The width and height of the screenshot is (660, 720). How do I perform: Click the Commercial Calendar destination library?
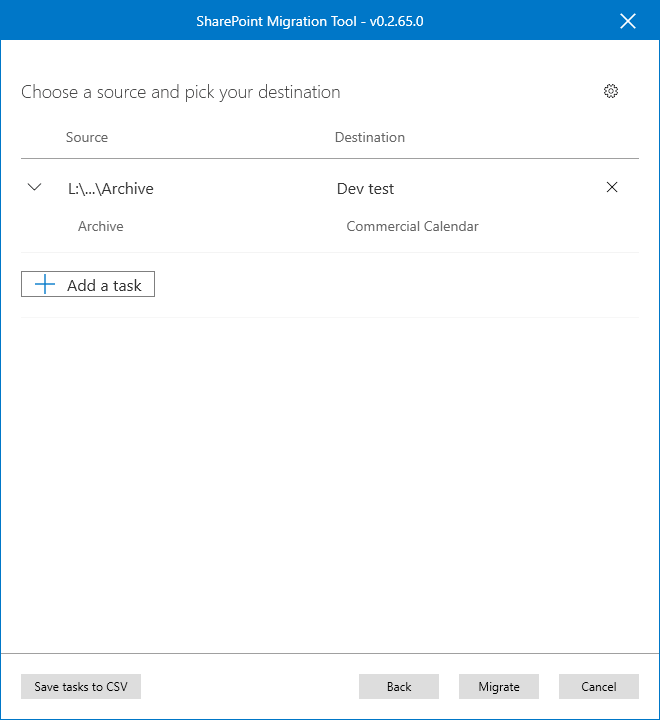click(x=412, y=226)
